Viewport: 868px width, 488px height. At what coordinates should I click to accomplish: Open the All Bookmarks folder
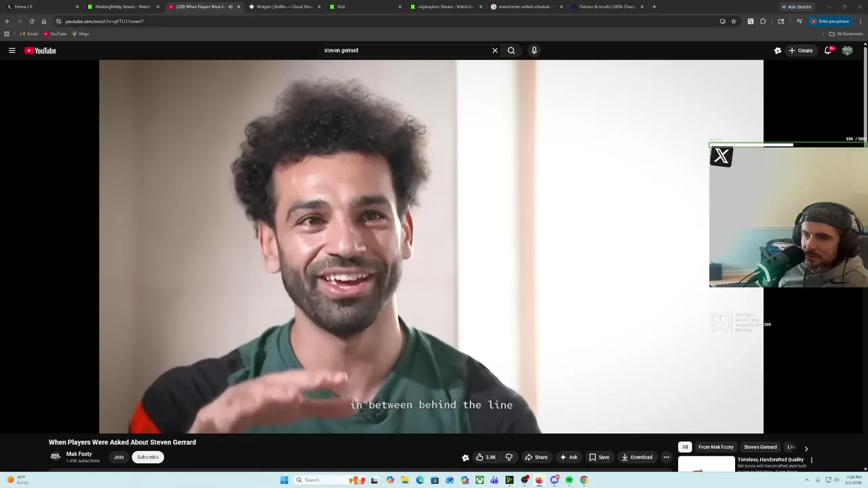coord(846,34)
